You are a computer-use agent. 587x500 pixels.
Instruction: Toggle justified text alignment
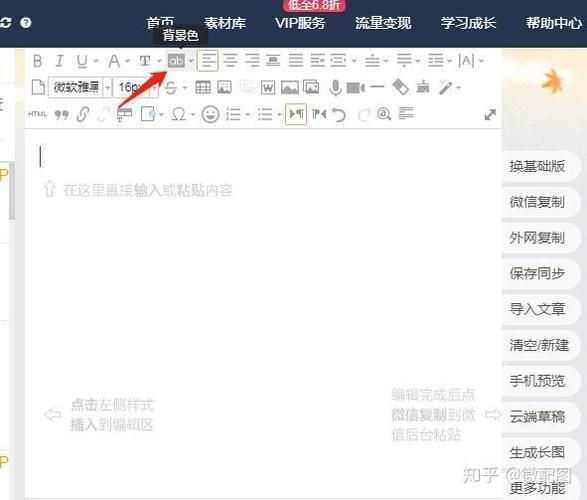pos(296,60)
